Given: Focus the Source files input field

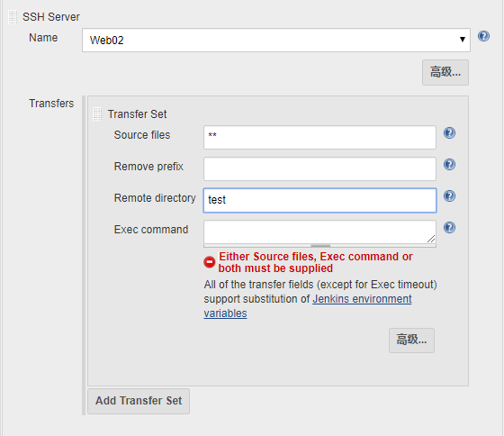Looking at the screenshot, I should (x=319, y=138).
